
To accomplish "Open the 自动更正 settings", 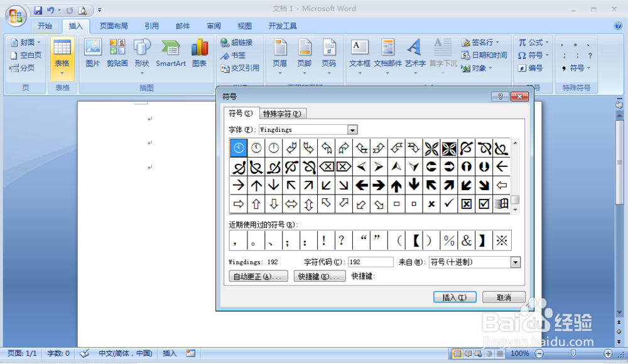I will click(258, 276).
